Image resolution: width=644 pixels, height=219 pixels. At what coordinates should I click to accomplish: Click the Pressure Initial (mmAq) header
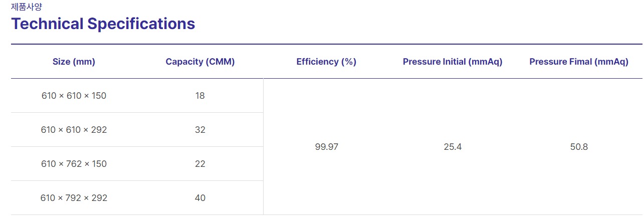(453, 62)
